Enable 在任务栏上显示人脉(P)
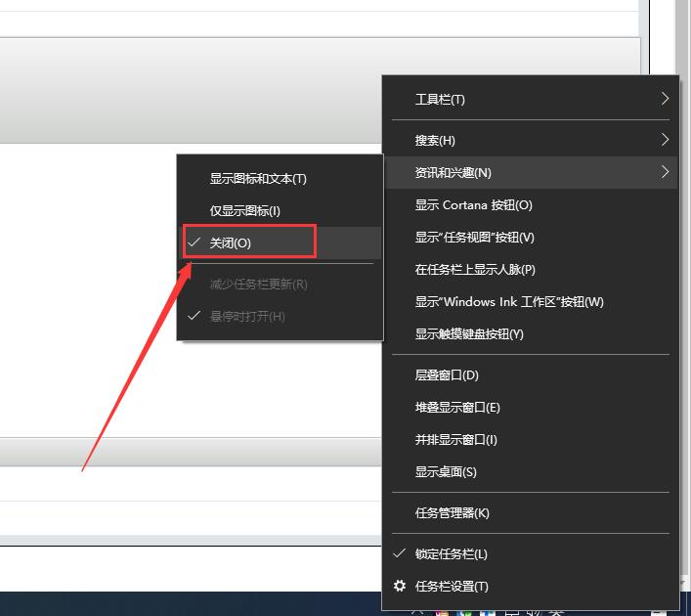Screen dimensions: 691x616 coord(474,270)
